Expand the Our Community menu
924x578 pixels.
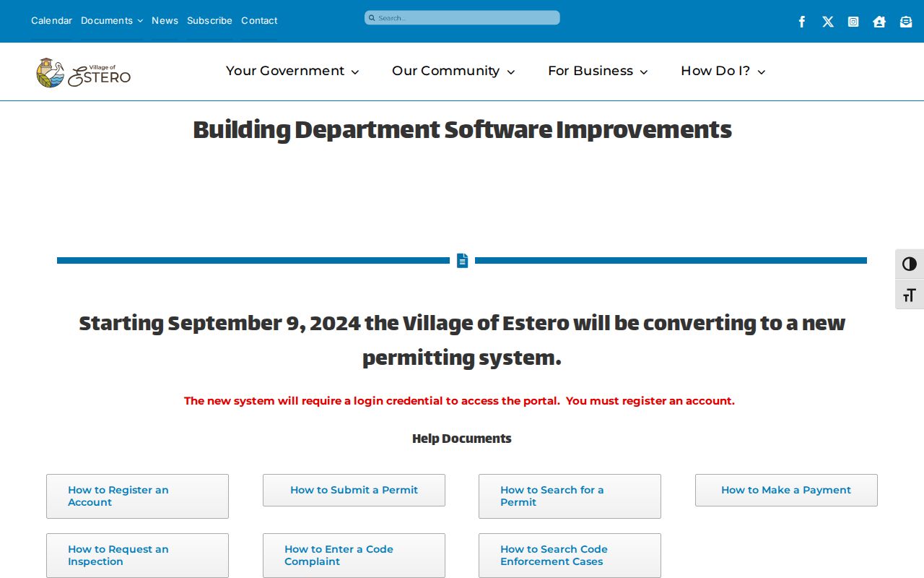click(453, 71)
